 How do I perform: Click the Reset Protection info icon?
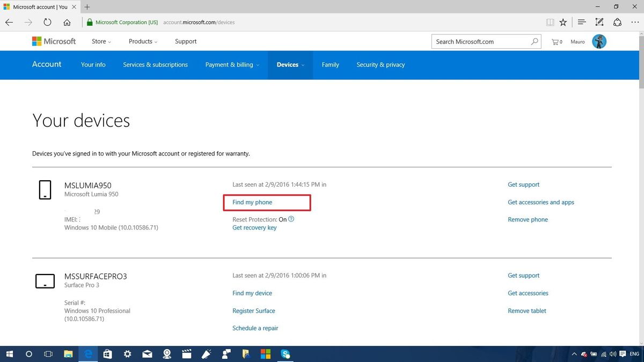click(291, 219)
